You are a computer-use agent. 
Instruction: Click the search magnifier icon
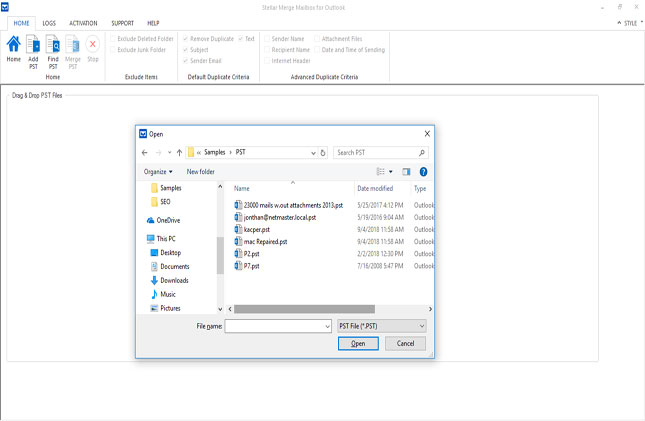[422, 153]
